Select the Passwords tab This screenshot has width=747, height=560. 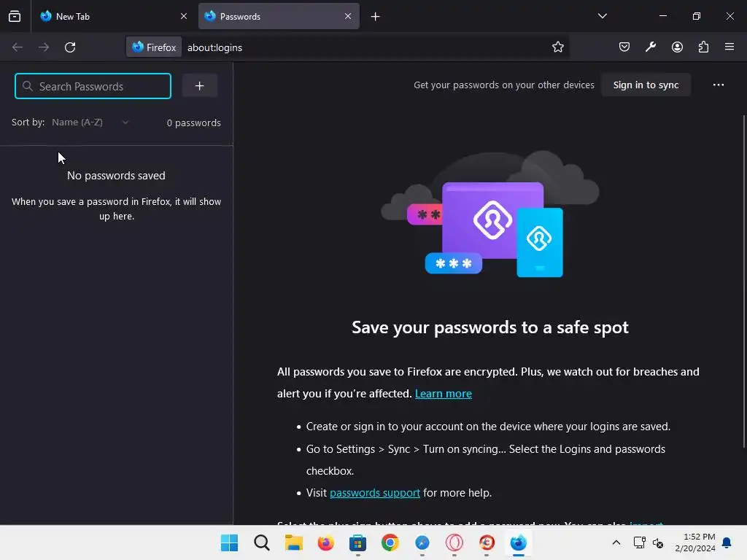coord(279,16)
